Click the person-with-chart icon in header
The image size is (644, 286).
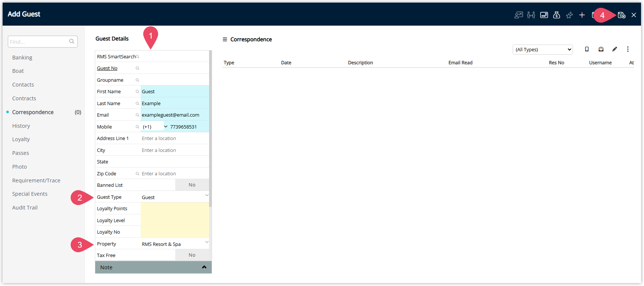click(519, 15)
